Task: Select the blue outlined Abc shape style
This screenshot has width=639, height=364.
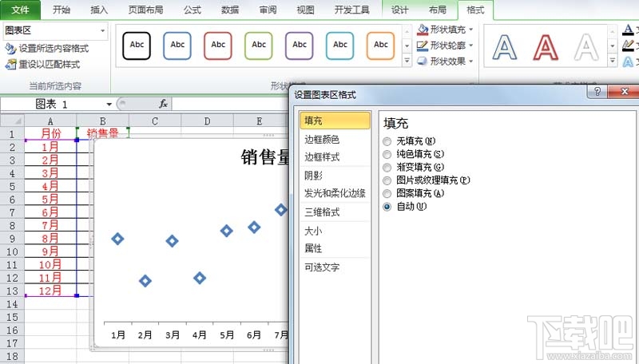Action: pos(177,45)
